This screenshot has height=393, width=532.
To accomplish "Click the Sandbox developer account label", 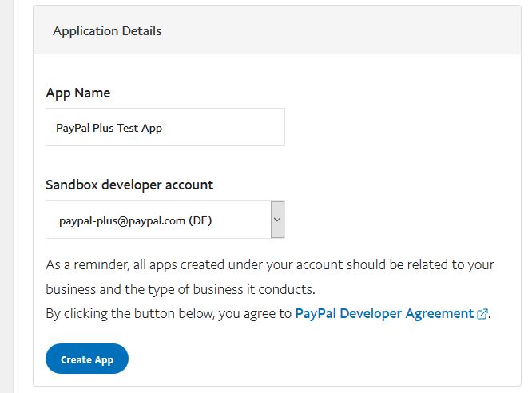I will point(129,185).
